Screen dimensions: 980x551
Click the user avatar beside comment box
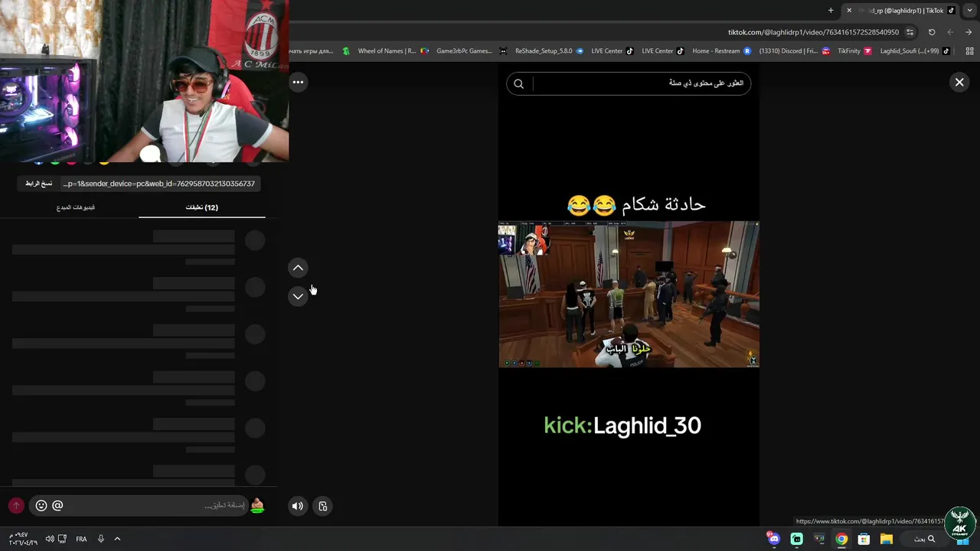point(257,505)
